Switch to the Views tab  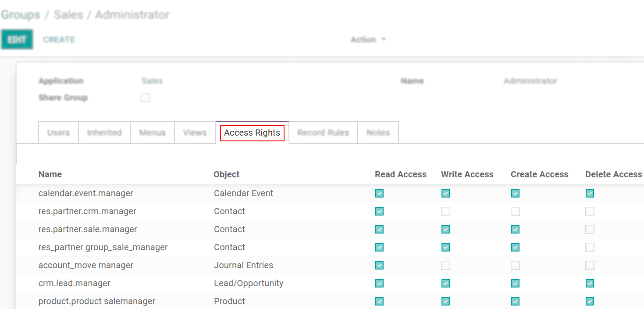pyautogui.click(x=195, y=132)
